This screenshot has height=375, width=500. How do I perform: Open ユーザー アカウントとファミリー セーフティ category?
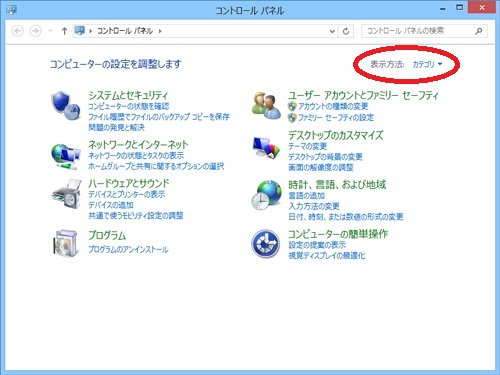click(x=363, y=95)
